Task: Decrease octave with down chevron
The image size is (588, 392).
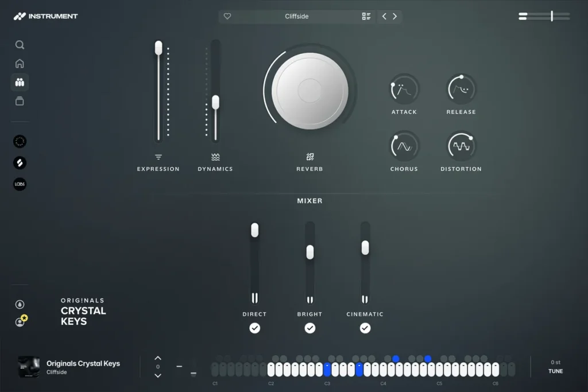Action: [x=158, y=375]
